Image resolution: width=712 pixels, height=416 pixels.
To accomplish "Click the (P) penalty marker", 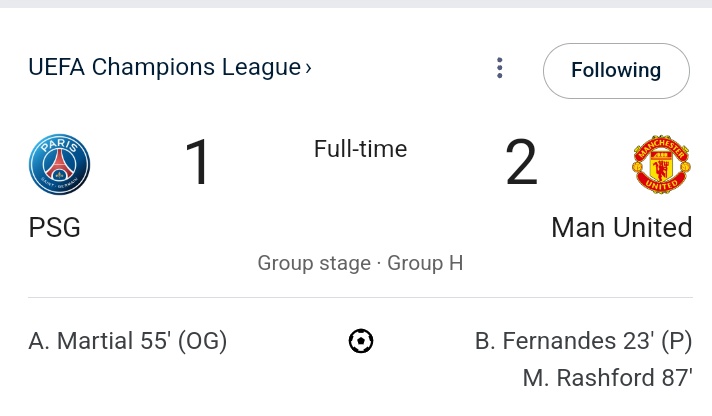I will point(677,341).
